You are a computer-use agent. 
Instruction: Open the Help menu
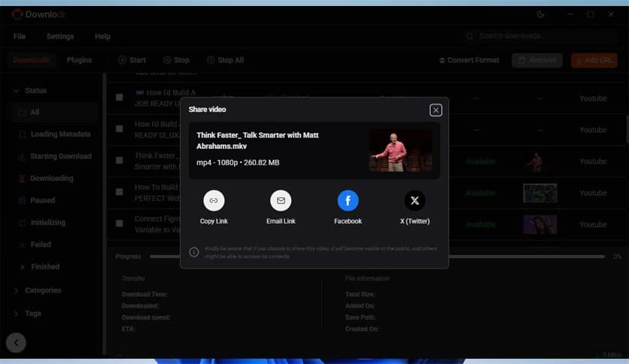(102, 37)
